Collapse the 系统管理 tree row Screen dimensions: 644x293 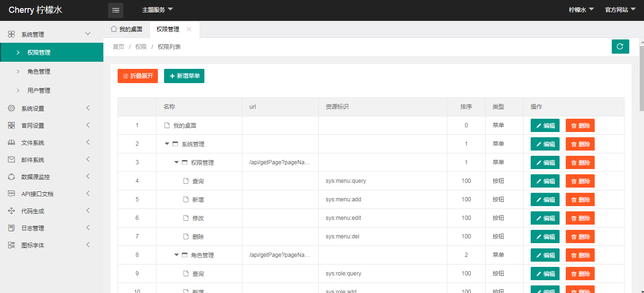click(167, 143)
